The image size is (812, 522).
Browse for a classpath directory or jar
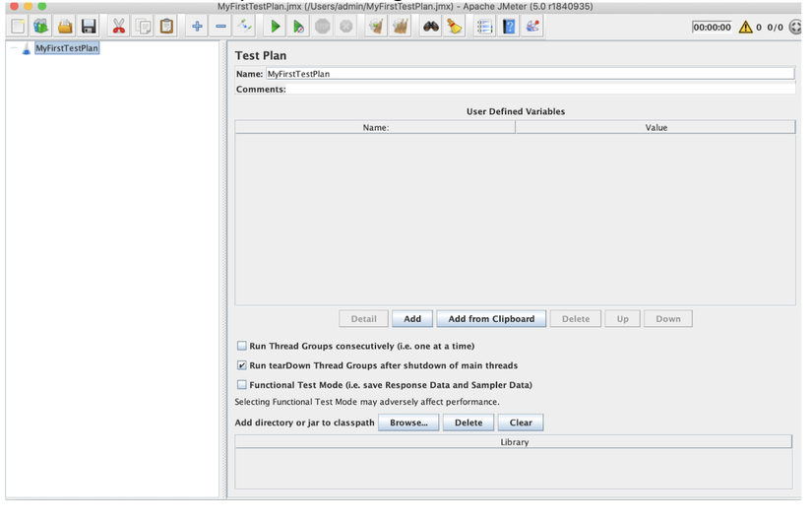[408, 423]
